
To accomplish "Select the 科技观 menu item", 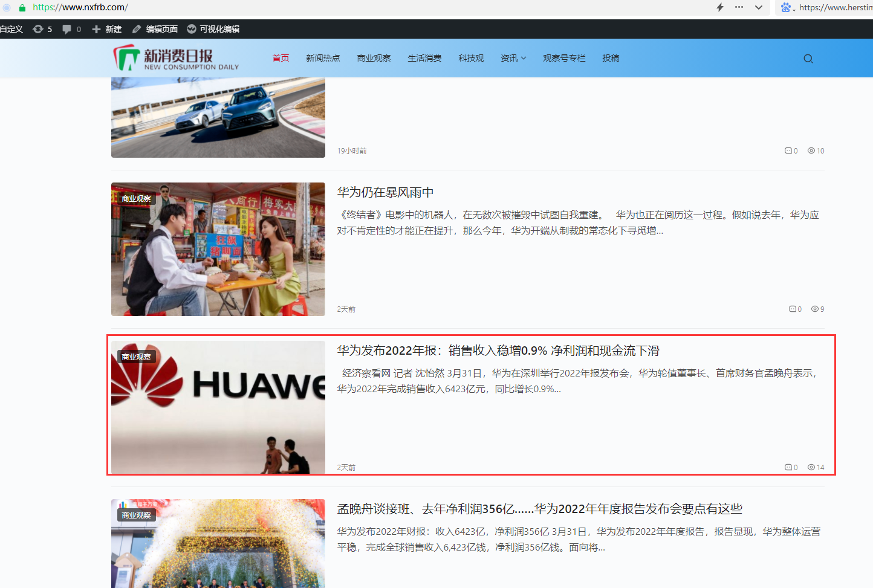I will [x=471, y=58].
